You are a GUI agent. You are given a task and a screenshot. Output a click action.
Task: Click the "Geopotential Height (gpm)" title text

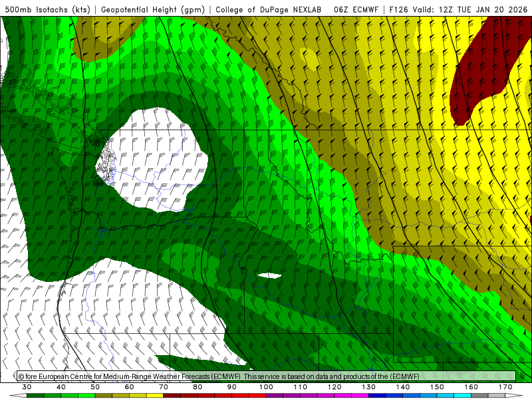[153, 9]
